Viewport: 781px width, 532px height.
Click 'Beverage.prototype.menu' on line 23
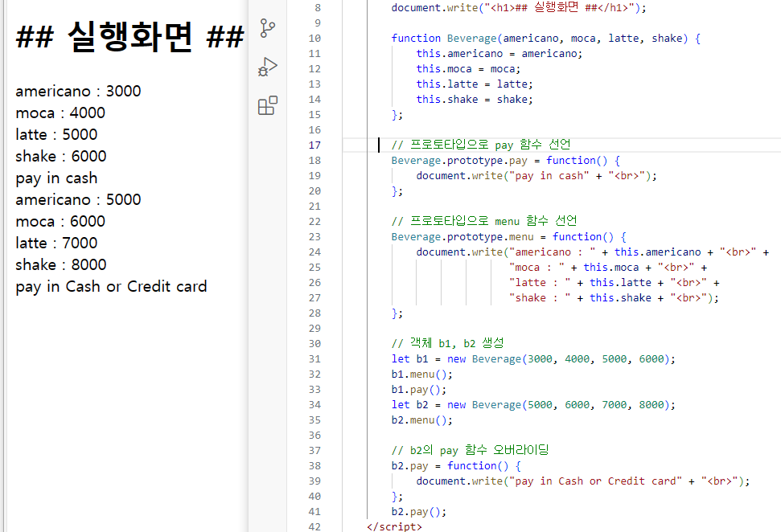click(462, 237)
